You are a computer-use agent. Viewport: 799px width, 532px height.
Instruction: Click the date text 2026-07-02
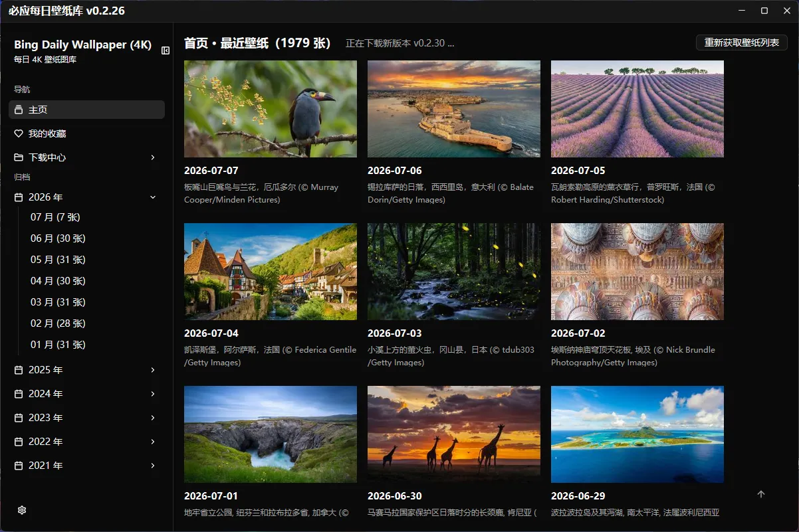[x=578, y=333]
